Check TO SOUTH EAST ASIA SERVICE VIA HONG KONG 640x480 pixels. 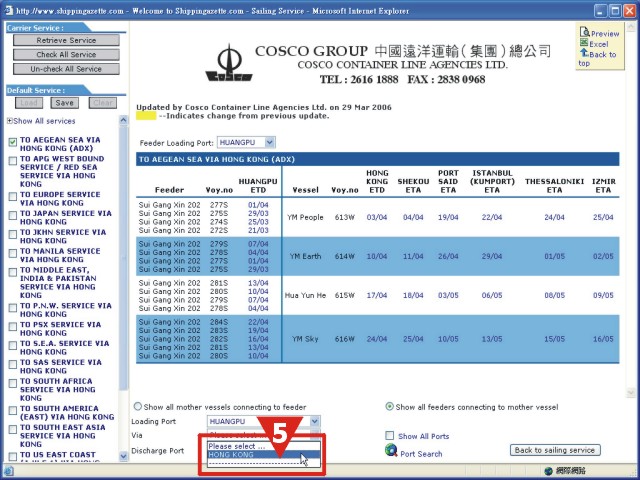pyautogui.click(x=13, y=429)
